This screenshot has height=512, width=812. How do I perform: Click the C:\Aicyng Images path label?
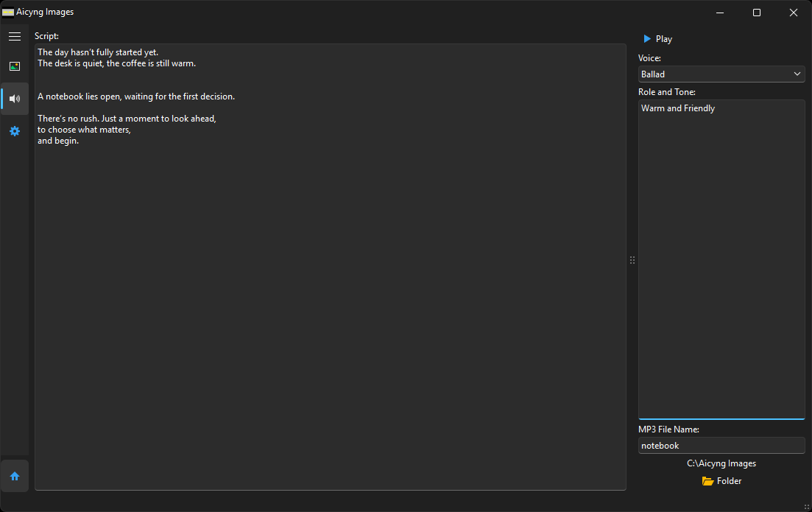[721, 463]
